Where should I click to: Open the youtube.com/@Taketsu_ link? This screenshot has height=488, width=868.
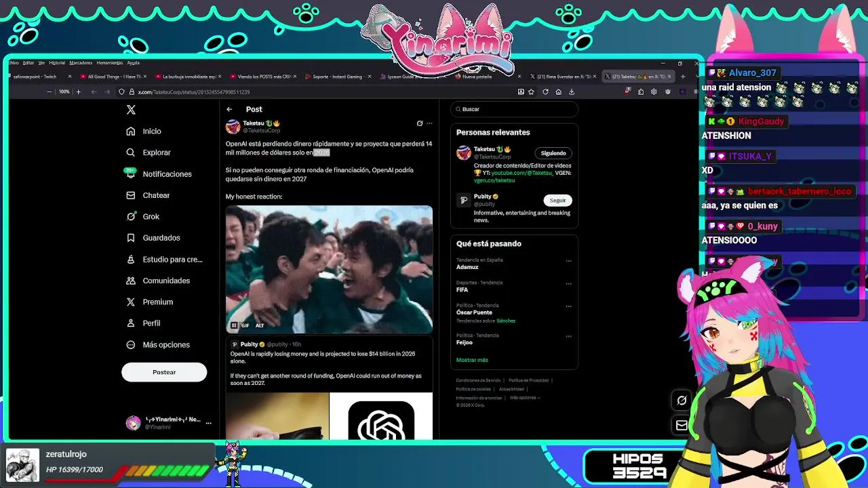[521, 173]
